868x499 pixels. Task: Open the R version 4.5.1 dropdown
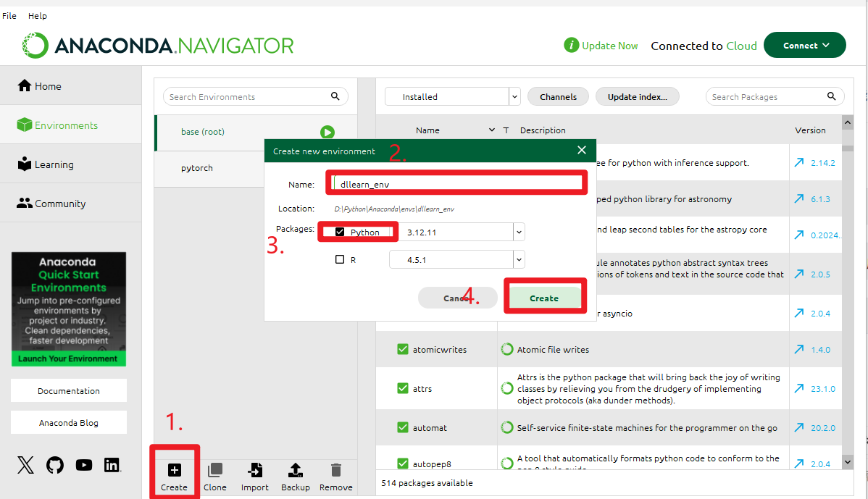click(519, 259)
